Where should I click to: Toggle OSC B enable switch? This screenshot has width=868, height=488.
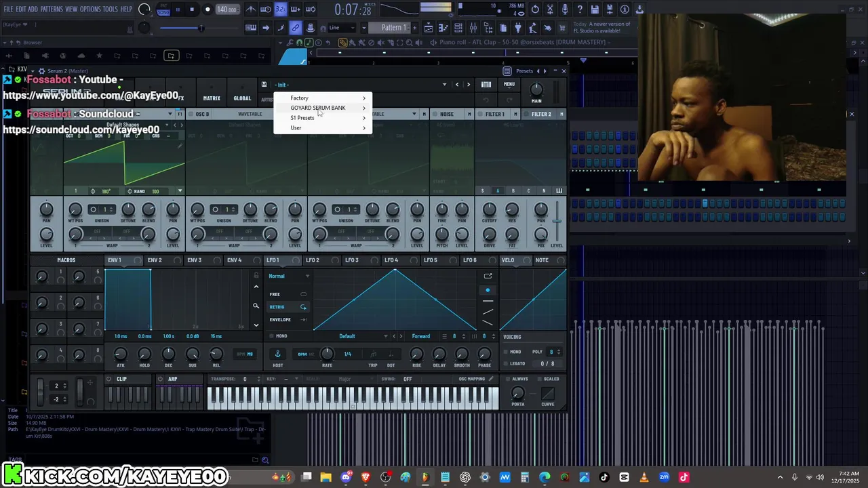click(190, 114)
